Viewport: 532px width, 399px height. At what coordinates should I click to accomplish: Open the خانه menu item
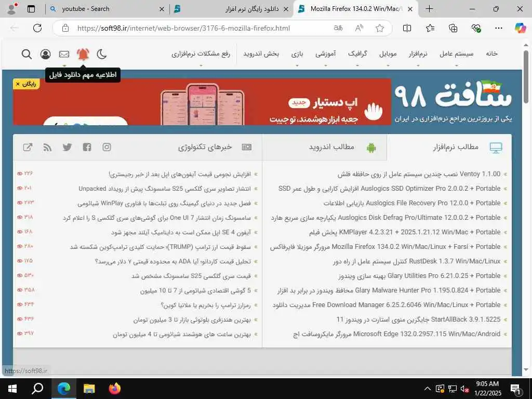tap(491, 54)
